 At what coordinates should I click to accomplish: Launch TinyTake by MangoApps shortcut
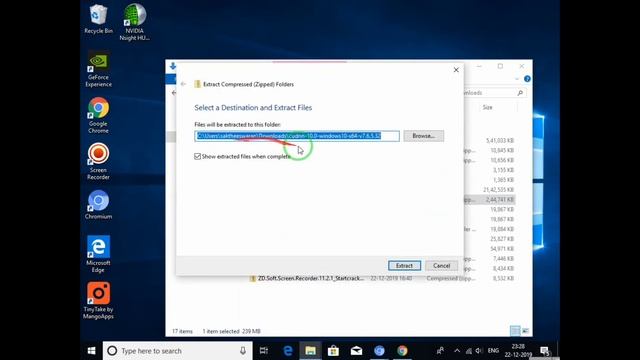(98, 300)
